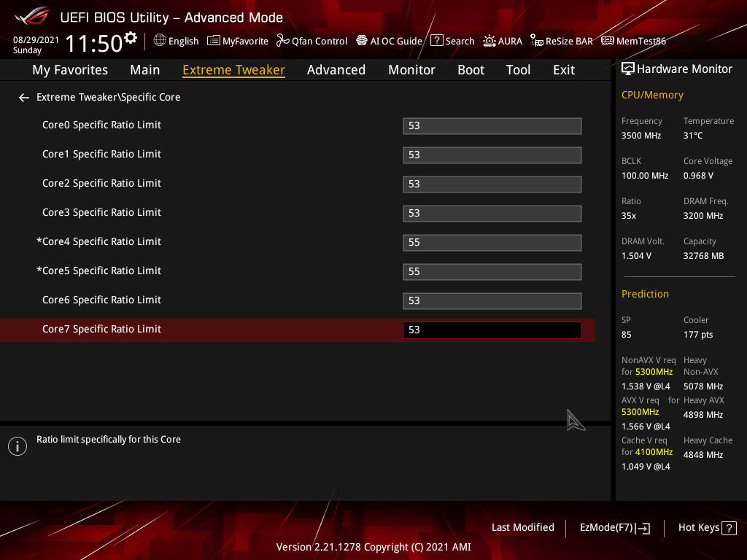This screenshot has width=747, height=560.
Task: Go back using the left arrow
Action: coord(24,98)
